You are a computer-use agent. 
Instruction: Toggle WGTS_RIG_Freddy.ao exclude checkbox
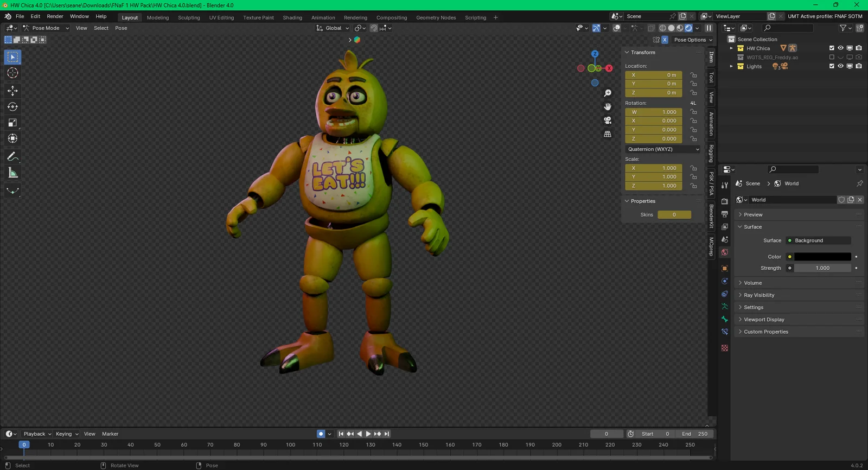pos(832,57)
